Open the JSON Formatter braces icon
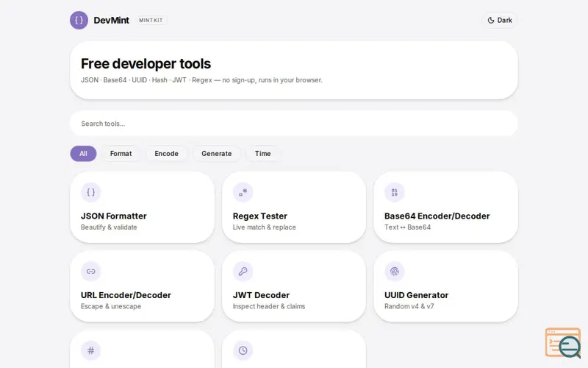Viewport: 588px width, 368px height. click(90, 192)
